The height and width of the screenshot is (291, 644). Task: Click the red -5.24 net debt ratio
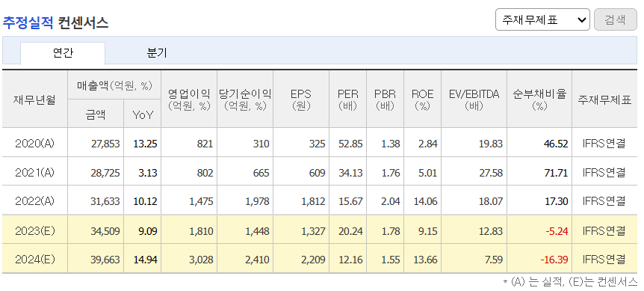coord(557,231)
